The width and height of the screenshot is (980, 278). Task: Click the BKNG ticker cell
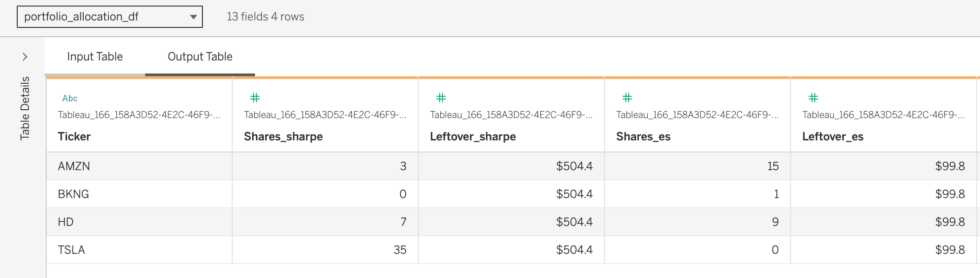coord(139,194)
